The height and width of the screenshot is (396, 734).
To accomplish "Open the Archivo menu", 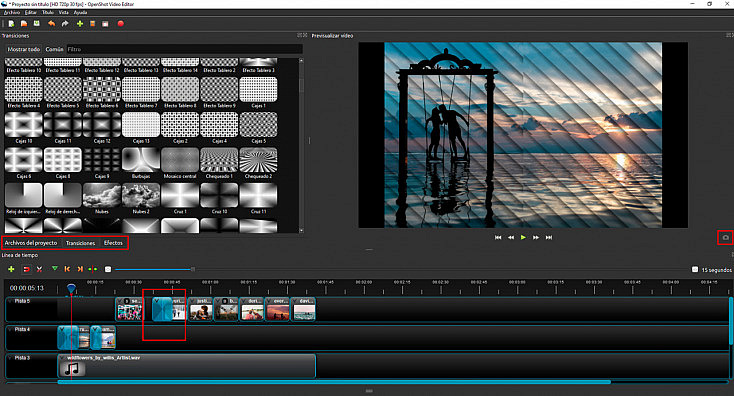I will tap(12, 13).
